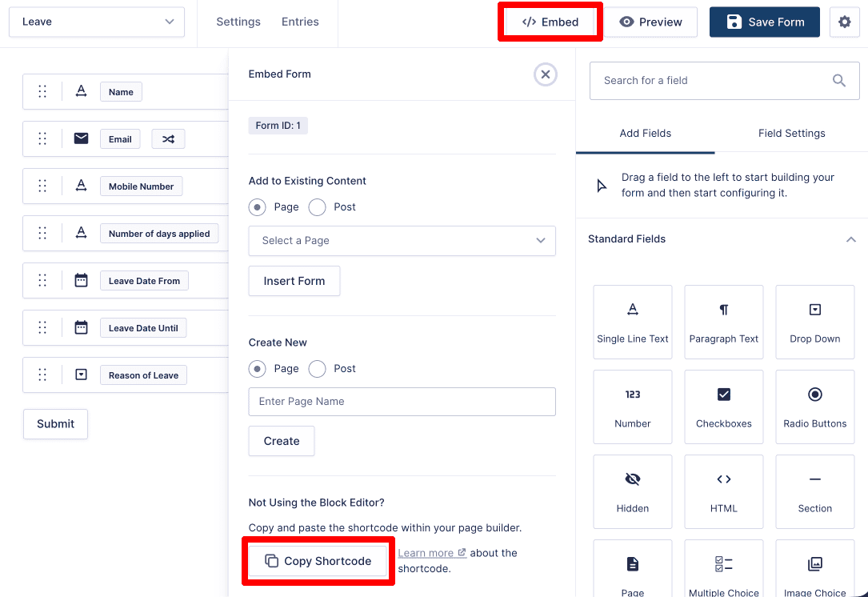Viewport: 868px width, 597px height.
Task: Add a Multiple Choice field
Action: pyautogui.click(x=723, y=569)
